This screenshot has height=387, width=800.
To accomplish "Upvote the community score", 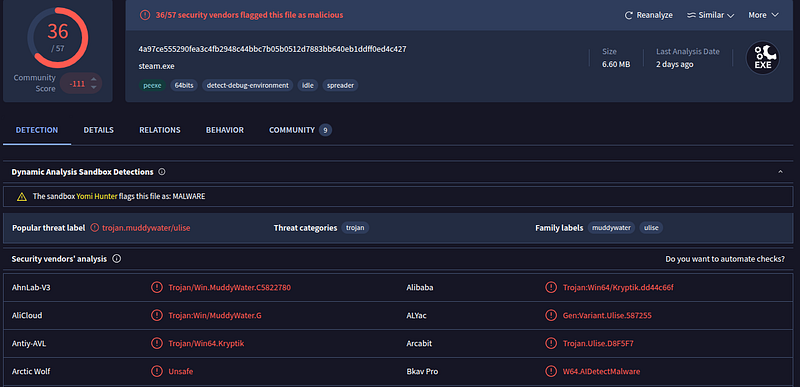I will 93,79.
